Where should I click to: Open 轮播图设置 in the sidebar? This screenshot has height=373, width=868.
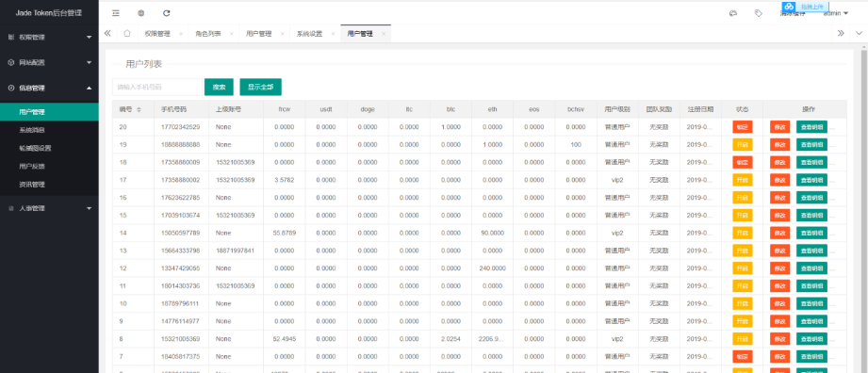coord(49,148)
